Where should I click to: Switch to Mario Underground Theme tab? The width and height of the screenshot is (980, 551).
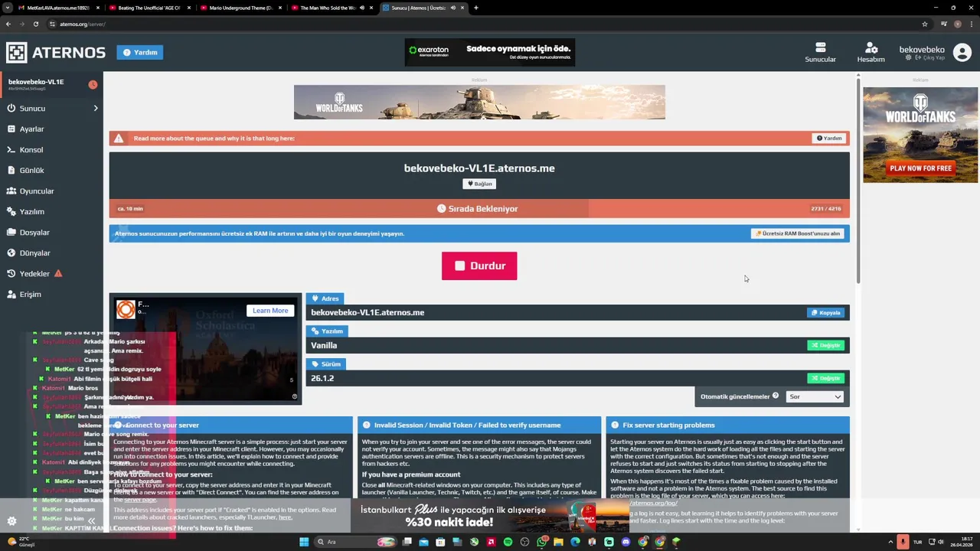coord(240,8)
